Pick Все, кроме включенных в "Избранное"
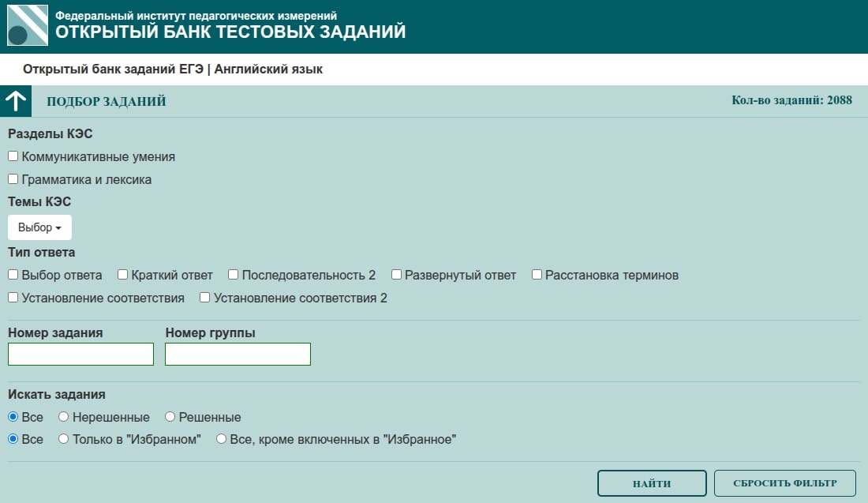This screenshot has height=503, width=868. point(222,439)
